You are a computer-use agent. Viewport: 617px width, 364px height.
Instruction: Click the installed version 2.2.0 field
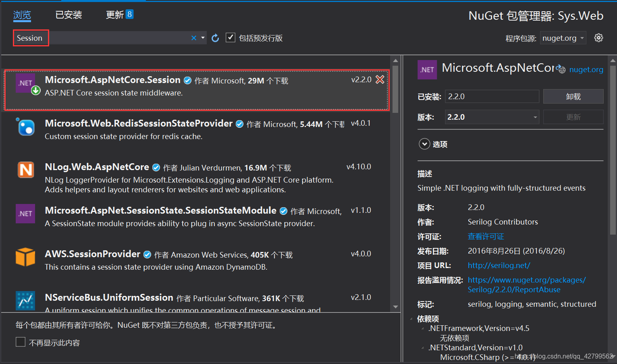492,96
